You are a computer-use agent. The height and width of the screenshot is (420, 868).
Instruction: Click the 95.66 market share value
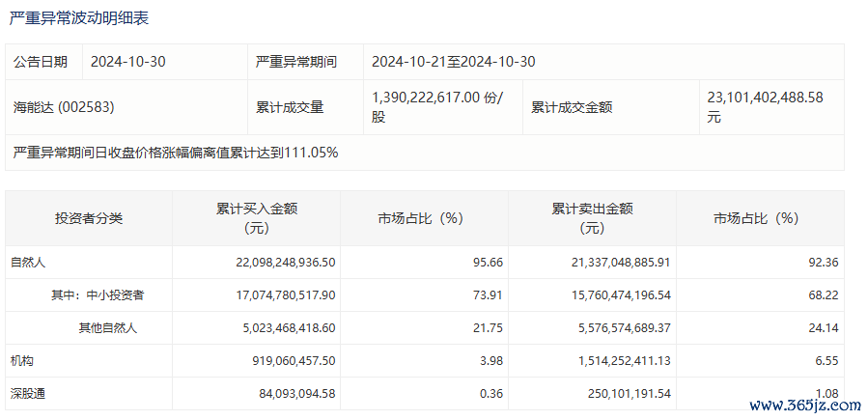pyautogui.click(x=490, y=263)
